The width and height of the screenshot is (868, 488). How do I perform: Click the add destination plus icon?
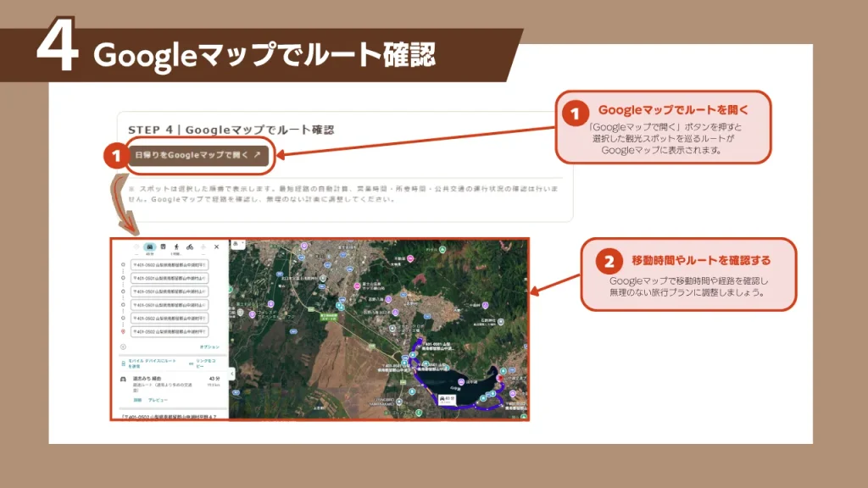123,347
